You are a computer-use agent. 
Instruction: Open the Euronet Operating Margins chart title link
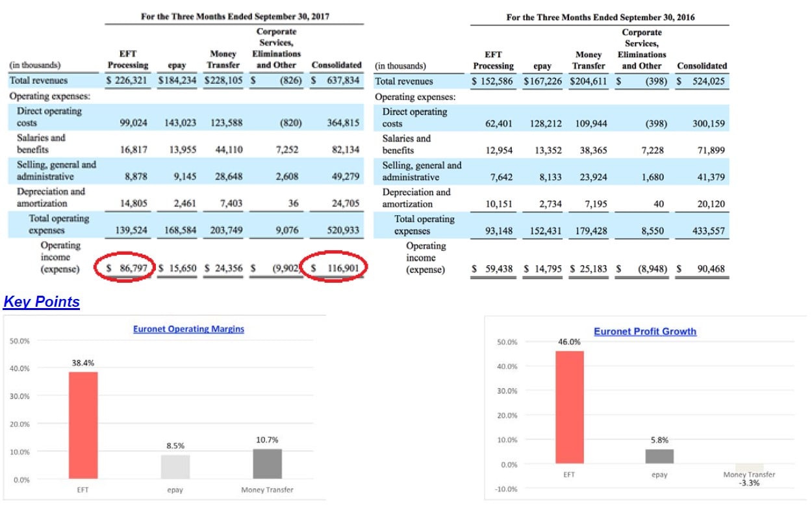coord(188,329)
